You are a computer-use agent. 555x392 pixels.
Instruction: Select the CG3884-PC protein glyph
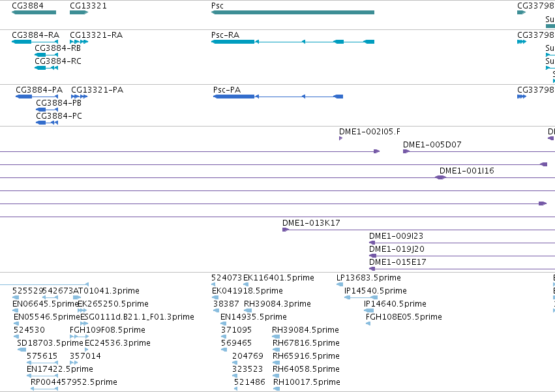click(x=47, y=123)
